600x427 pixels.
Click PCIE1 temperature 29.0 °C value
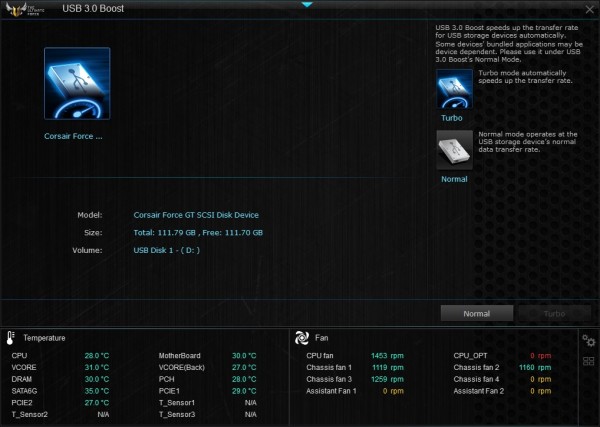pos(244,391)
